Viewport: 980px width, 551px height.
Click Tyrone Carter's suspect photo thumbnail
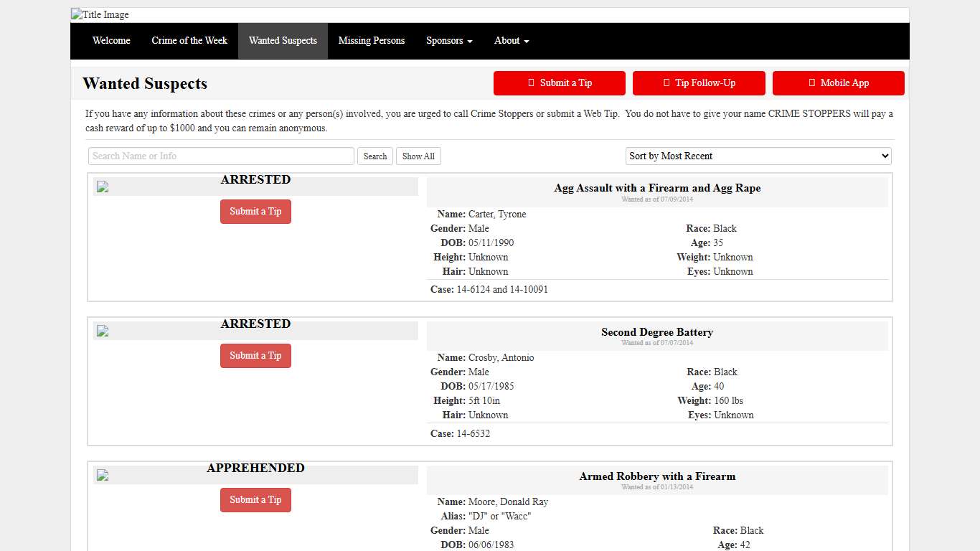103,187
